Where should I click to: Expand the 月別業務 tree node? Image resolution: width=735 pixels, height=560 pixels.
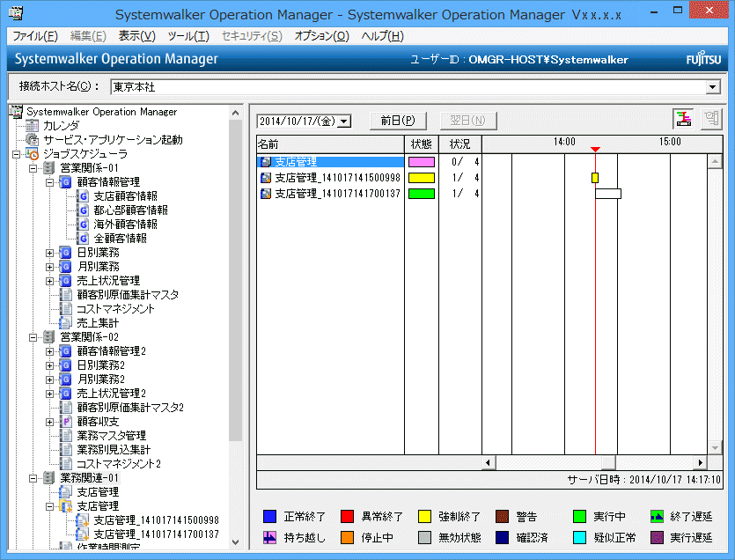point(49,267)
